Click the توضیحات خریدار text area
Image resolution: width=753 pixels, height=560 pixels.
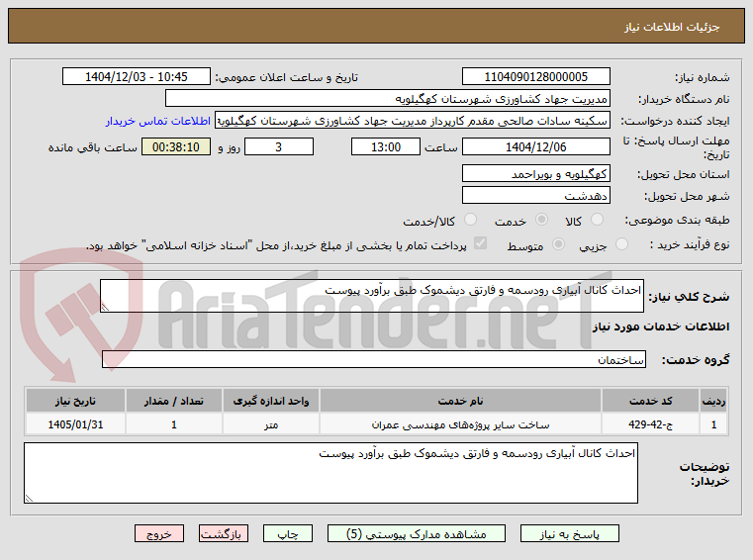tap(330, 473)
